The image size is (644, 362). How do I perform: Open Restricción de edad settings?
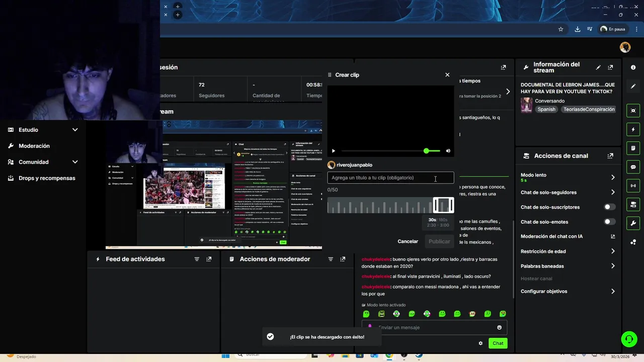click(x=568, y=251)
